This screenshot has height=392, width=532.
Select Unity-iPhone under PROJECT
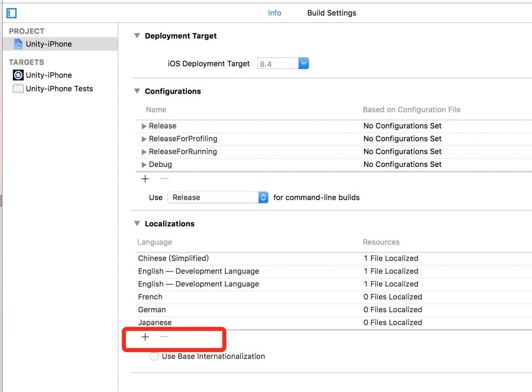60,44
